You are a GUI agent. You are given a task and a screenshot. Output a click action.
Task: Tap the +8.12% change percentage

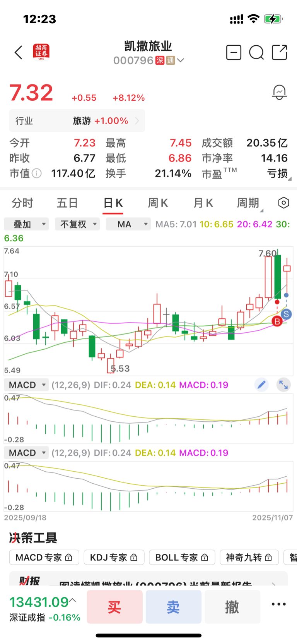(128, 98)
